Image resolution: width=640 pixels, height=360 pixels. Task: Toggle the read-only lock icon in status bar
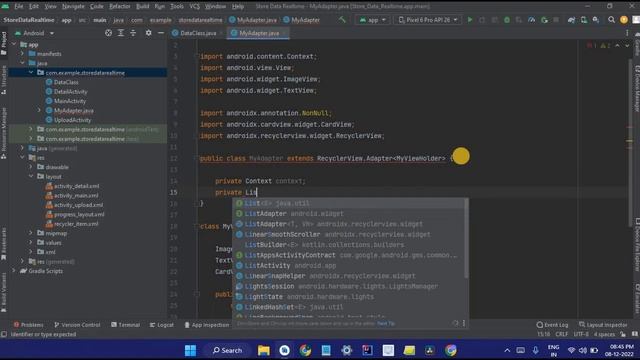pyautogui.click(x=623, y=334)
